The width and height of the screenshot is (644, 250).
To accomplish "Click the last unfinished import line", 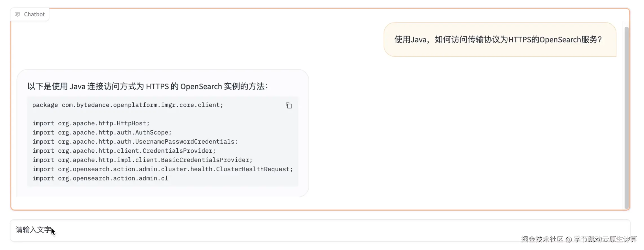I will click(x=100, y=178).
